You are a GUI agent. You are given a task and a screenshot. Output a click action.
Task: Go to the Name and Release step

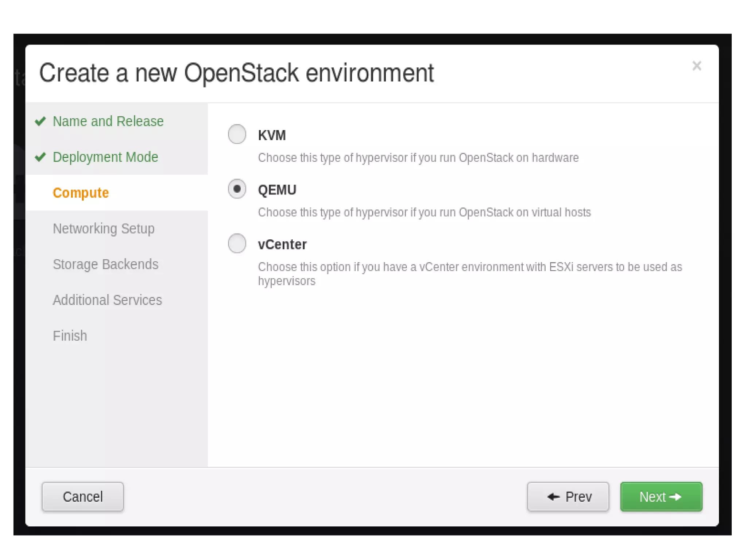(108, 121)
